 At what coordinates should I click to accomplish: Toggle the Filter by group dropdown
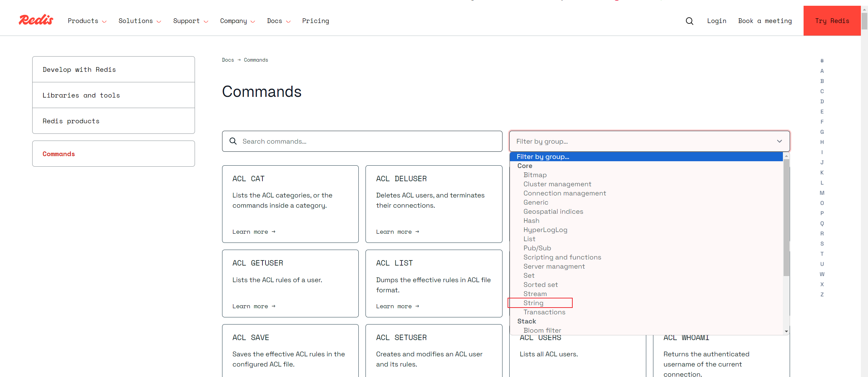click(x=649, y=141)
